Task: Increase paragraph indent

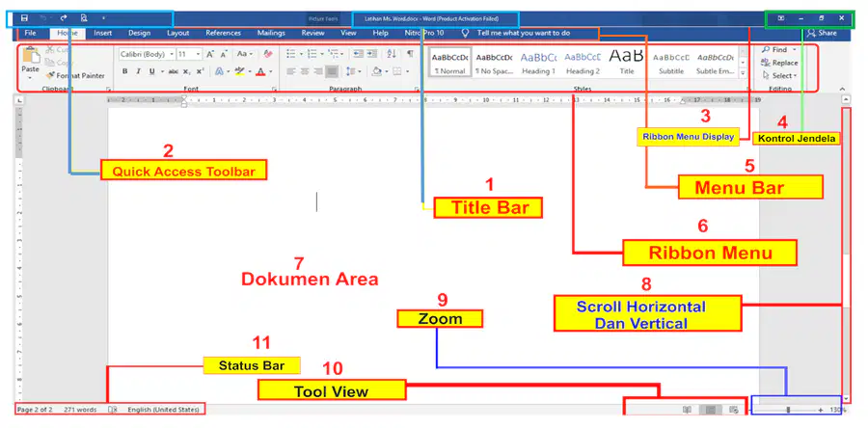Action: click(371, 54)
